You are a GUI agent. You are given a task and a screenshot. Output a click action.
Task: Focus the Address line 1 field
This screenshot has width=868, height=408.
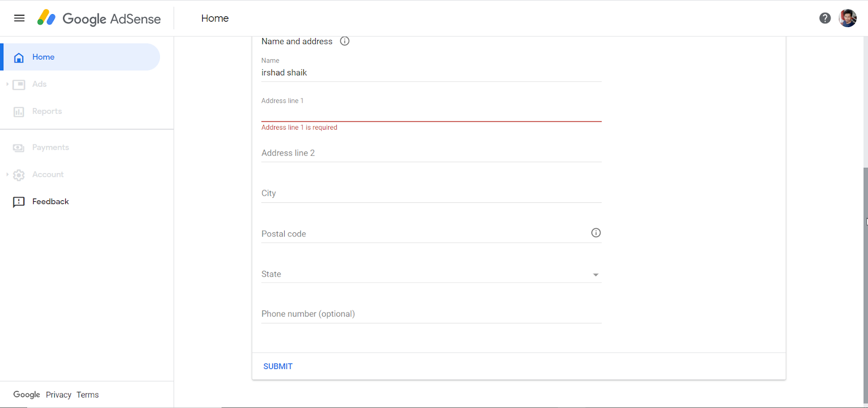coord(431,113)
